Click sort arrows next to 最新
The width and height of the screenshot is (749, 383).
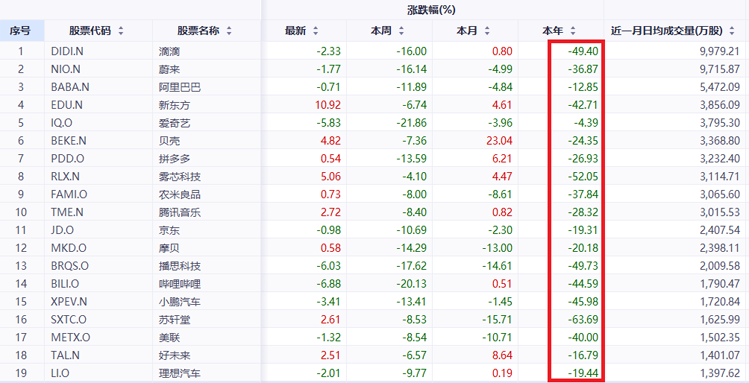[315, 31]
